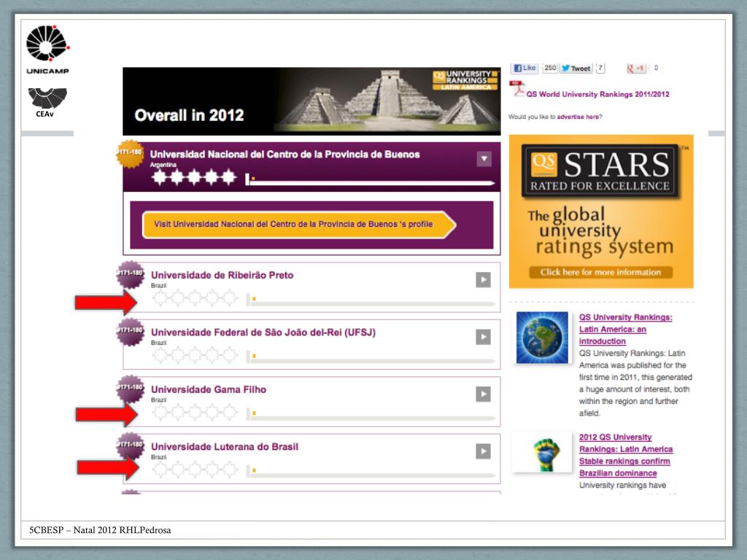Click the Argentina country label

[x=163, y=165]
